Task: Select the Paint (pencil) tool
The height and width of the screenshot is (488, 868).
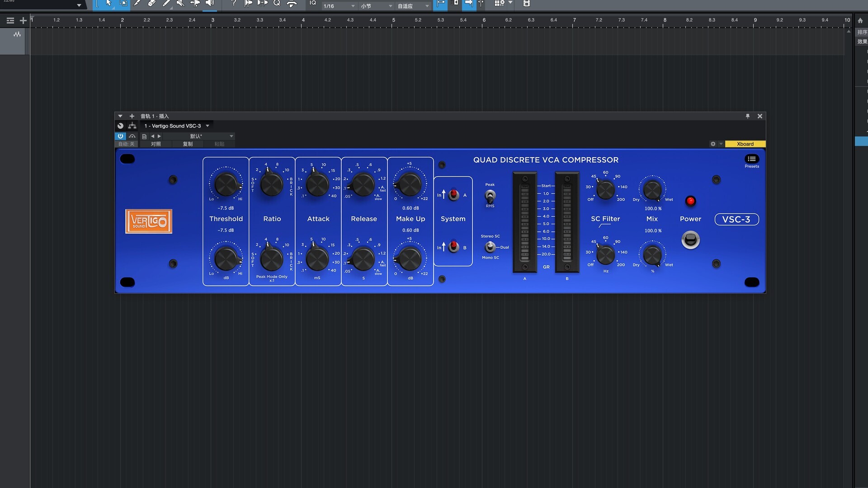Action: click(166, 3)
